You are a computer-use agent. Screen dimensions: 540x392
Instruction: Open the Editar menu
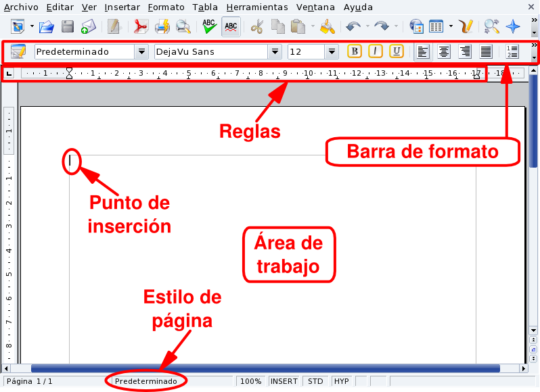tap(60, 7)
